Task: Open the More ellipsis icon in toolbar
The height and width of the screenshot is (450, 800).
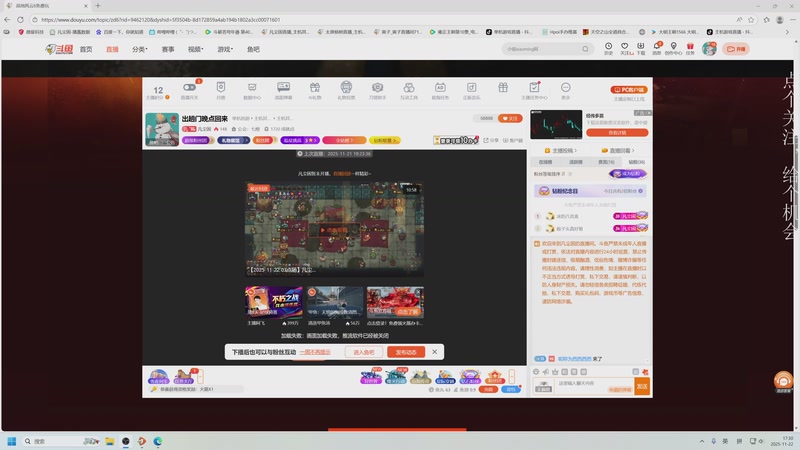Action: pos(565,88)
